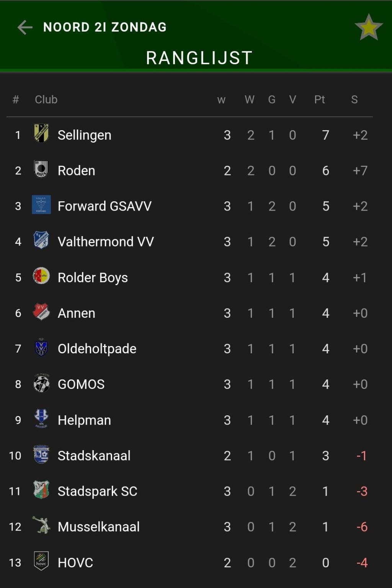Select the Helpman club crest

point(41,418)
